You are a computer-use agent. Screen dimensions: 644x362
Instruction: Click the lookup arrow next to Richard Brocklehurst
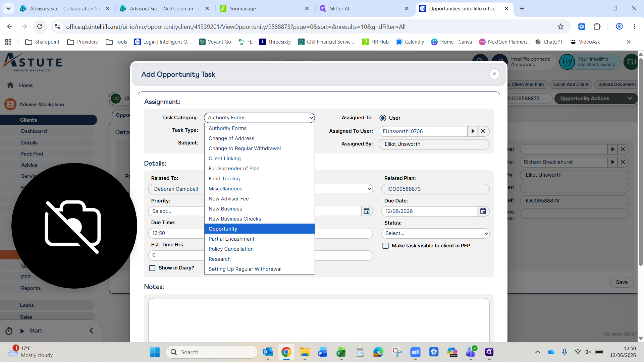[613, 162]
